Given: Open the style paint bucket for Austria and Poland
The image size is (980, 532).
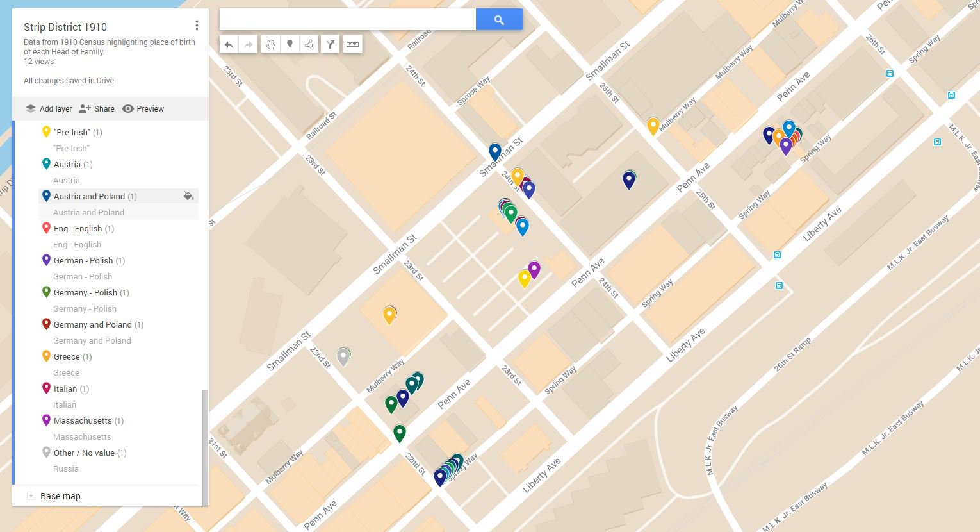Looking at the screenshot, I should tap(188, 196).
